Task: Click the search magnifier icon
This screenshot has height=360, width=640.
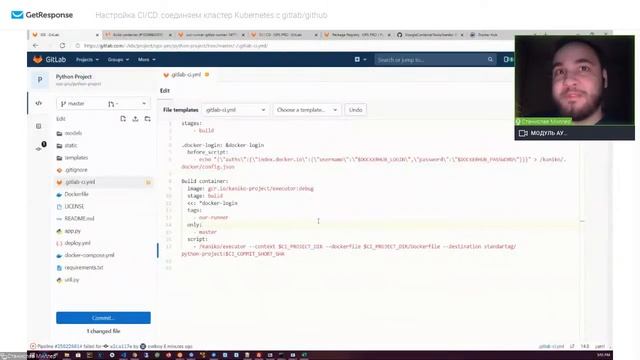Action: coord(490,60)
